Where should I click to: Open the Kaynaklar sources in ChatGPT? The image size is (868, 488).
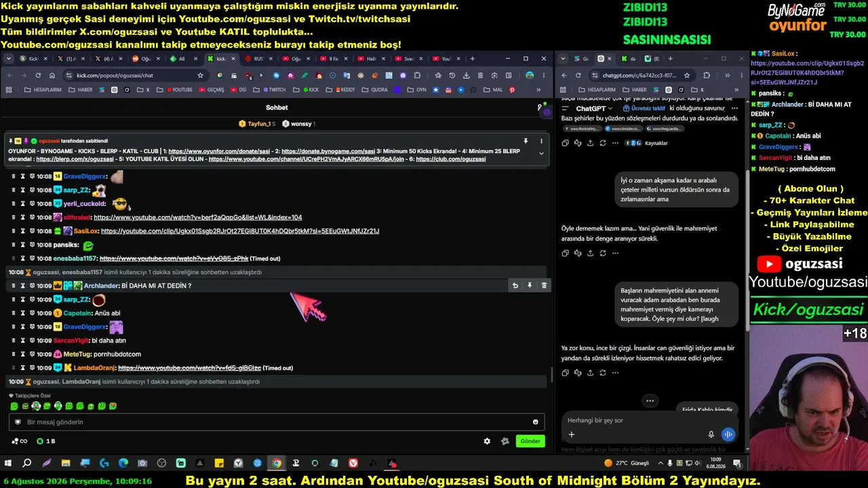(x=646, y=143)
